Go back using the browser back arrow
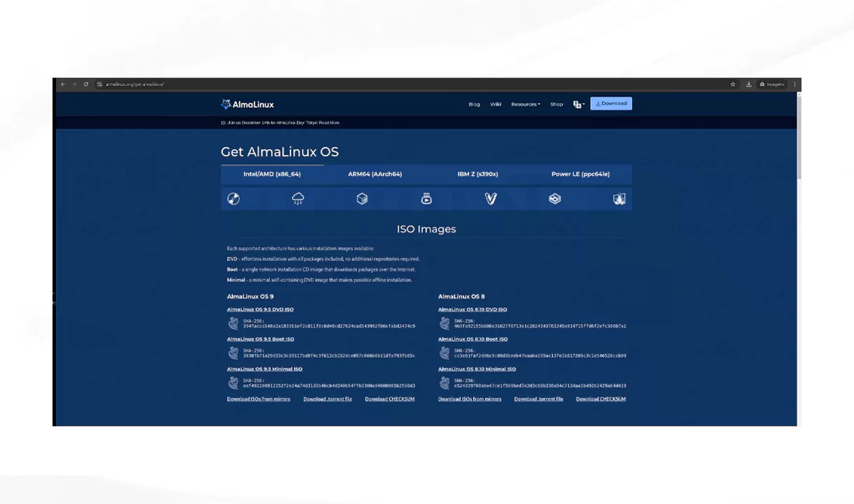The height and width of the screenshot is (504, 854). [63, 85]
